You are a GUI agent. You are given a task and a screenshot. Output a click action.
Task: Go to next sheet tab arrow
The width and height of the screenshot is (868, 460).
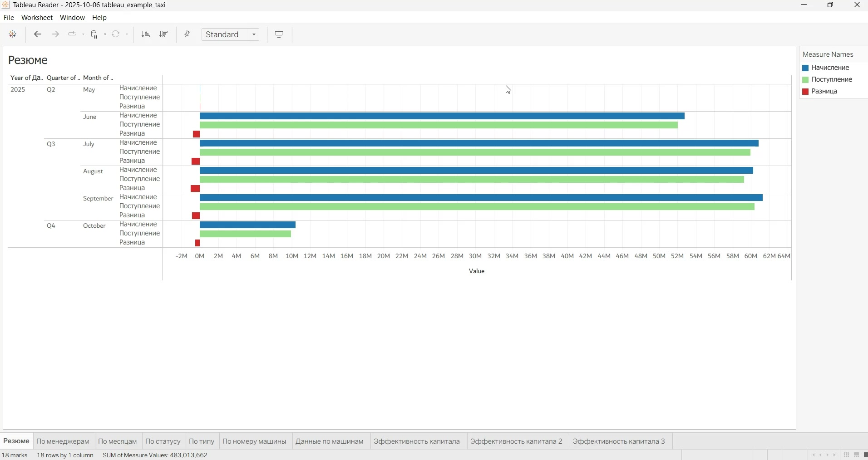coord(828,455)
